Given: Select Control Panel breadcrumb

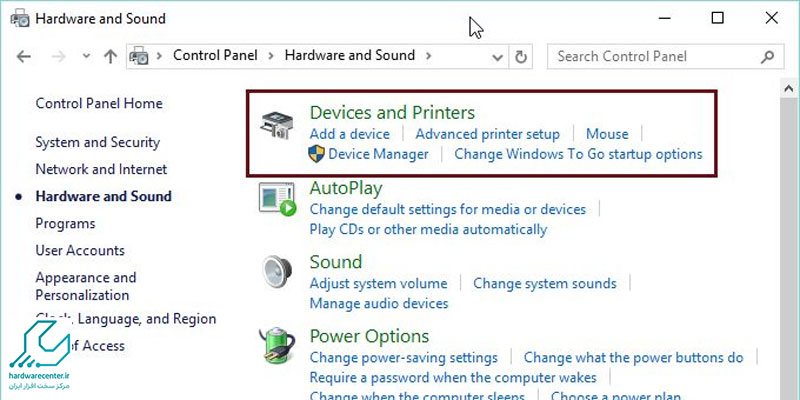Looking at the screenshot, I should 215,55.
